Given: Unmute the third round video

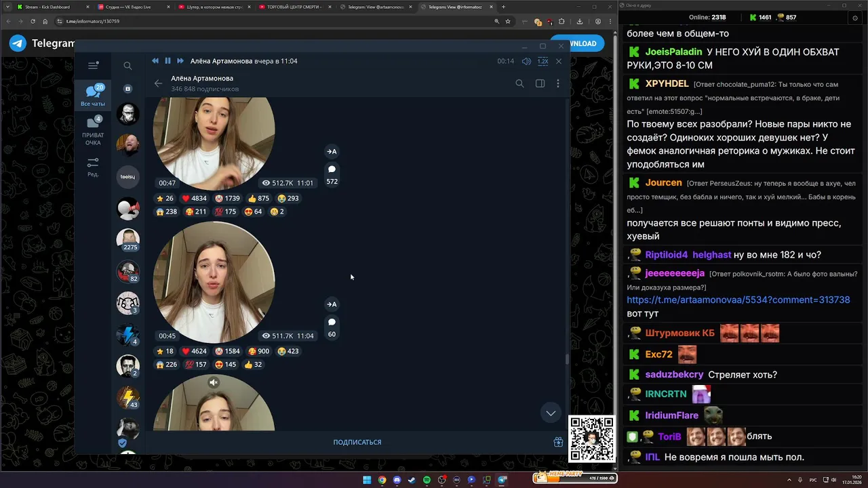Looking at the screenshot, I should [214, 382].
